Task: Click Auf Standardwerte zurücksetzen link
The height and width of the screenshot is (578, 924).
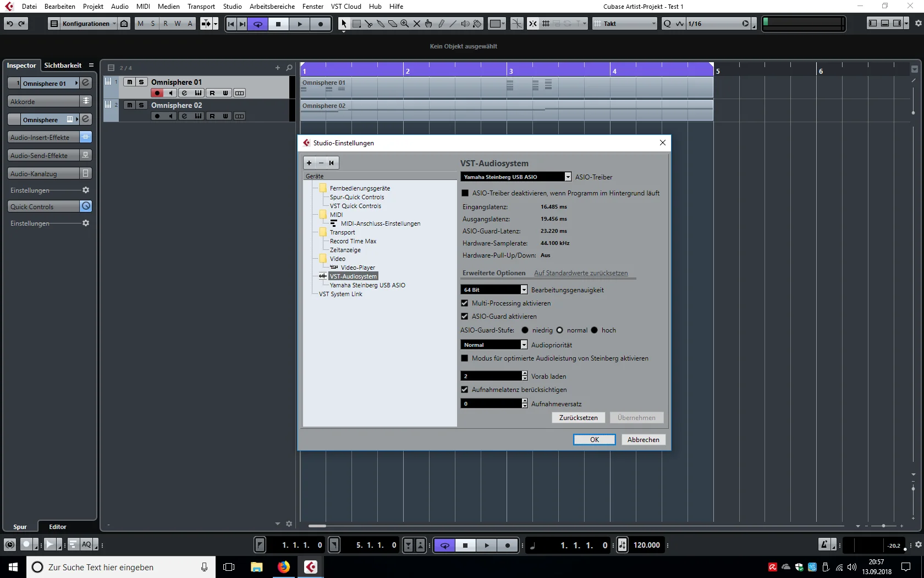Action: [x=581, y=273]
